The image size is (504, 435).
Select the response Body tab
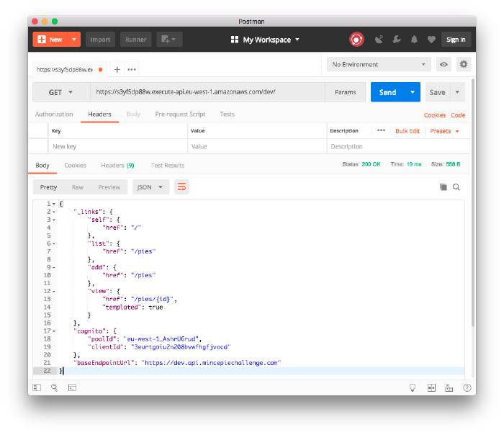(42, 165)
